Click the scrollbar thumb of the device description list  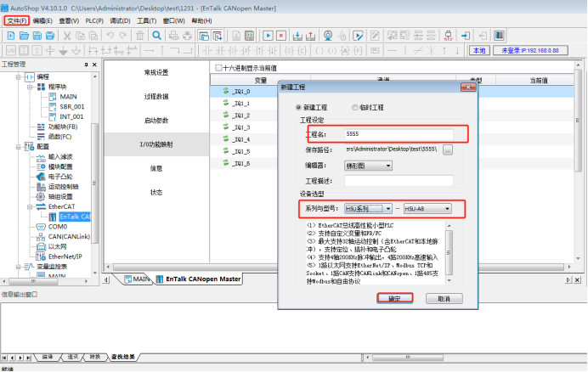pos(449,252)
